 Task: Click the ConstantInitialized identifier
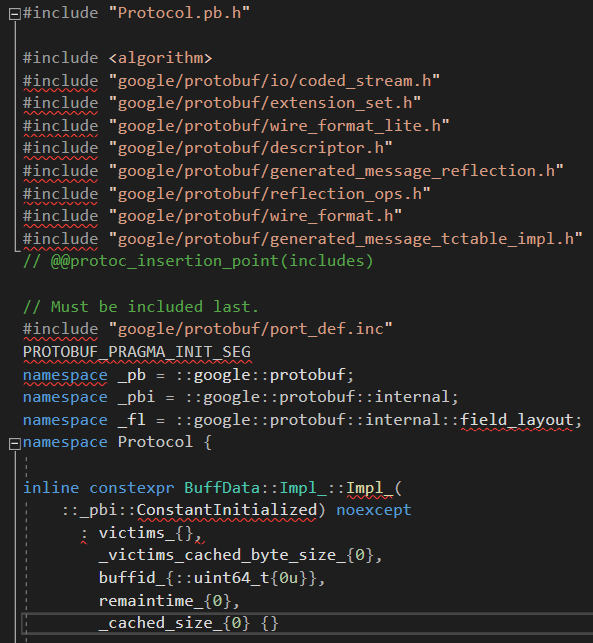click(x=227, y=510)
